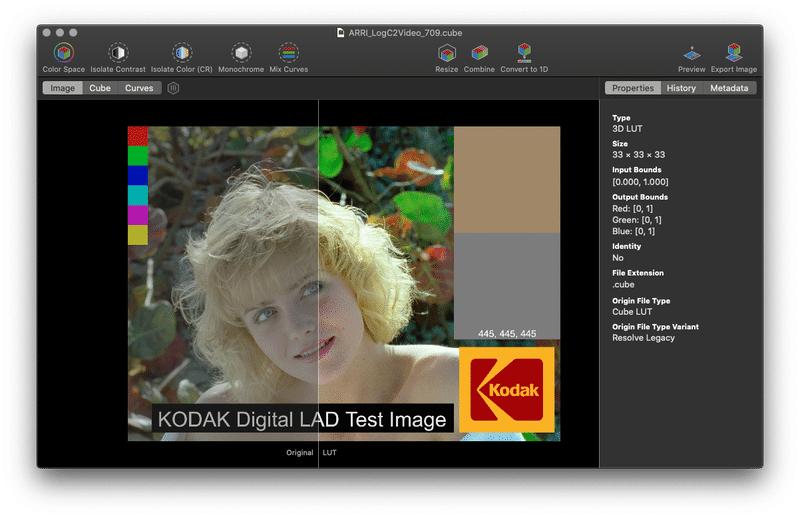Click the Identity value 'No'
The height and width of the screenshot is (517, 800).
tap(618, 258)
